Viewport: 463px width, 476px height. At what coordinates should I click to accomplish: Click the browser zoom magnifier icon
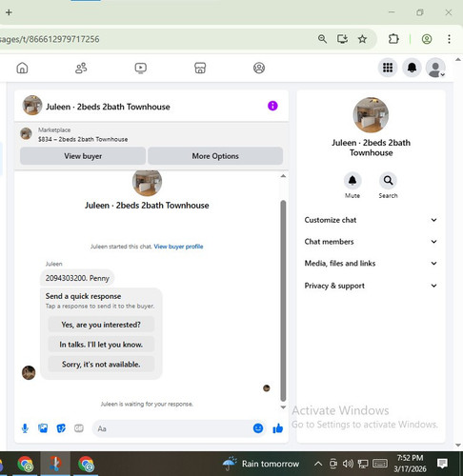pyautogui.click(x=322, y=39)
